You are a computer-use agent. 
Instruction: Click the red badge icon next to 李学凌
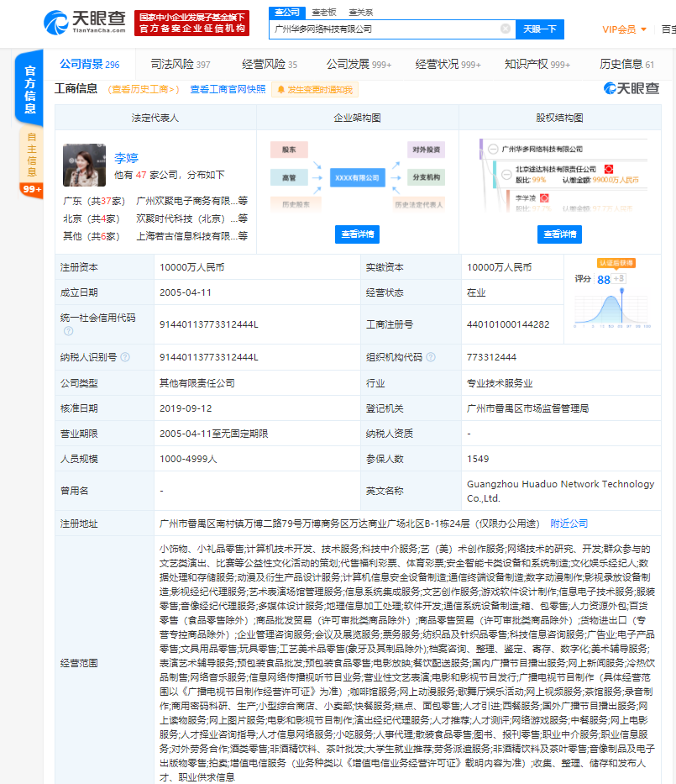[x=544, y=198]
